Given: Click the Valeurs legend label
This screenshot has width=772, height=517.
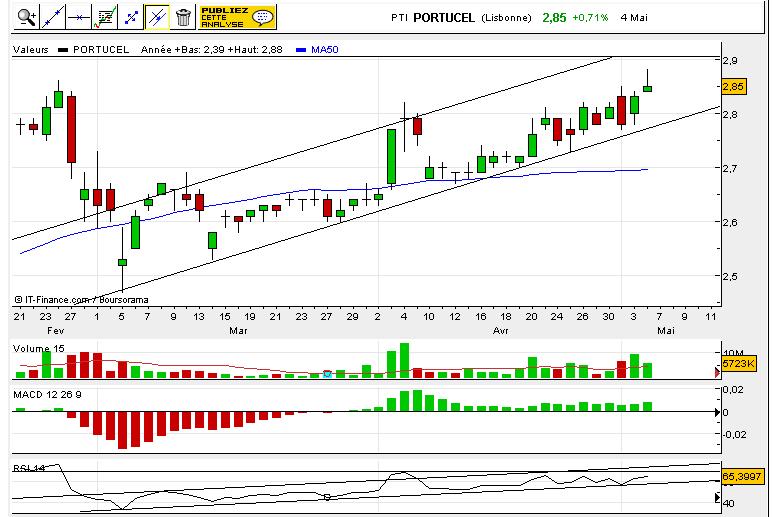Looking at the screenshot, I should pos(31,50).
